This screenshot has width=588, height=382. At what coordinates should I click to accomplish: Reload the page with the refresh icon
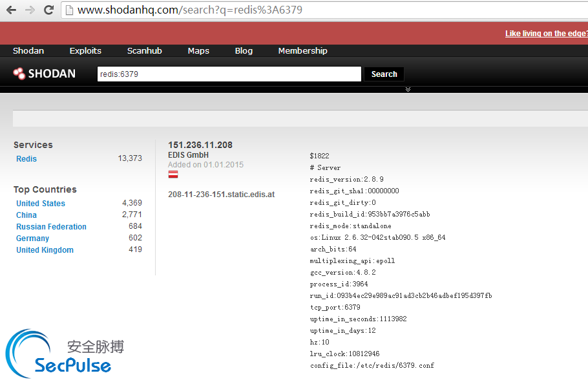[48, 10]
